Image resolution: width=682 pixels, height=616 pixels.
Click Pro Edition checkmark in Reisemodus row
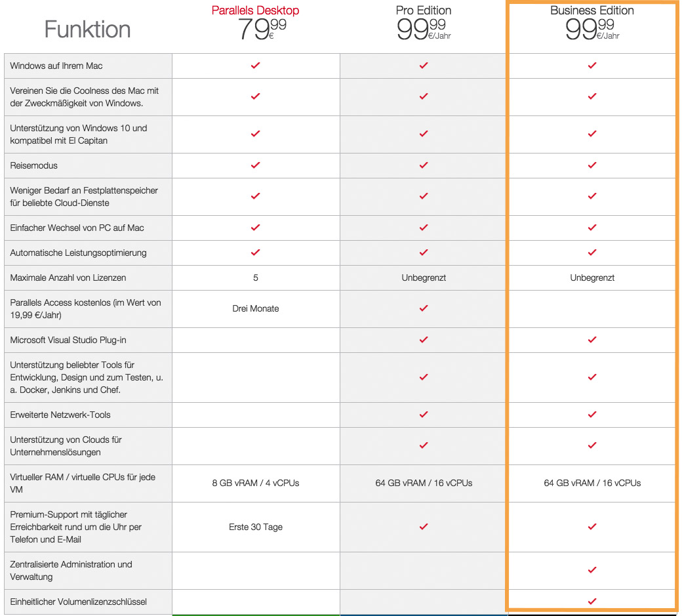coord(424,165)
